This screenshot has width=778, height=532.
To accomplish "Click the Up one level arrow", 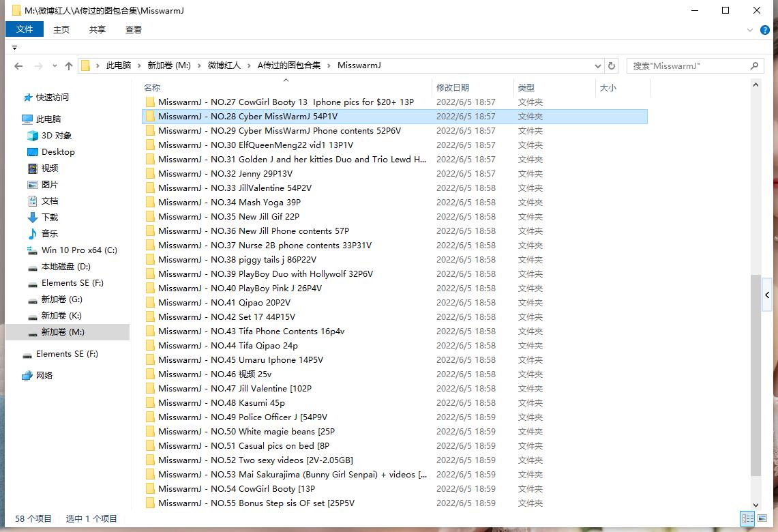I will 68,66.
